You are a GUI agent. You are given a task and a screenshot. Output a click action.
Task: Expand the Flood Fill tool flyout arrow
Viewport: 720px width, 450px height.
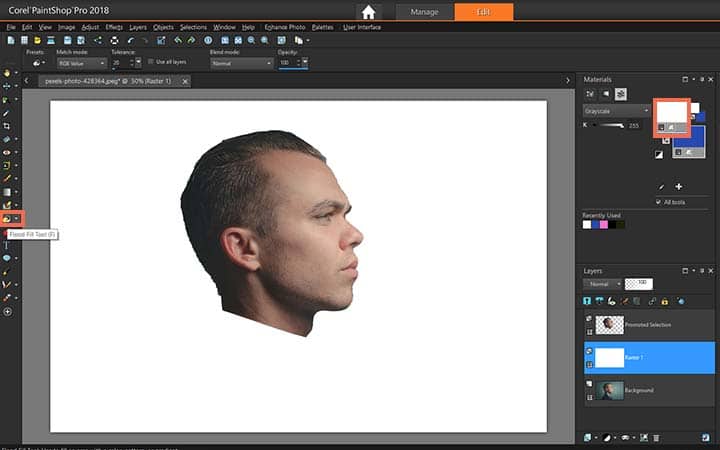tap(17, 219)
